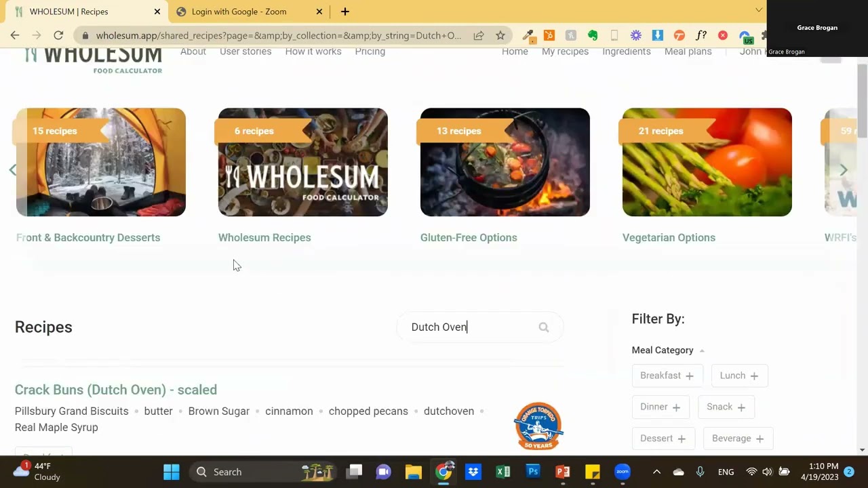Open Dropbox from the taskbar
The image size is (868, 488).
point(473,472)
